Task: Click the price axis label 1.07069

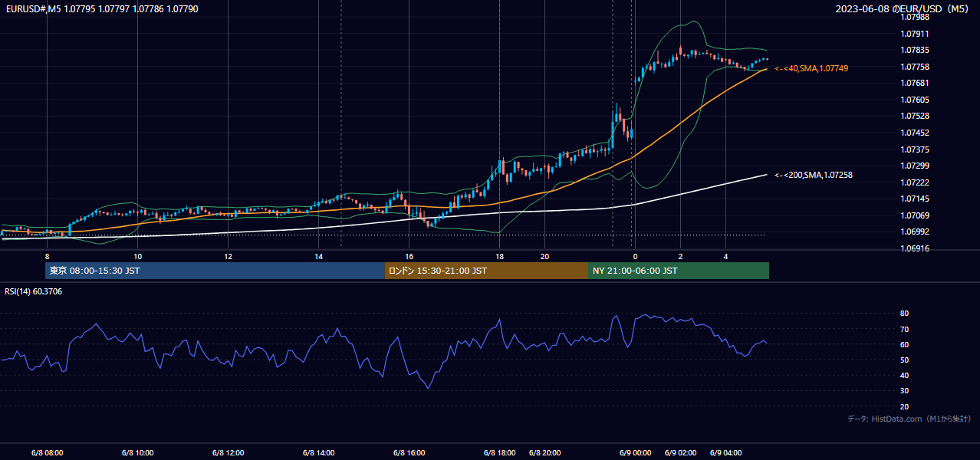Action: pyautogui.click(x=915, y=216)
